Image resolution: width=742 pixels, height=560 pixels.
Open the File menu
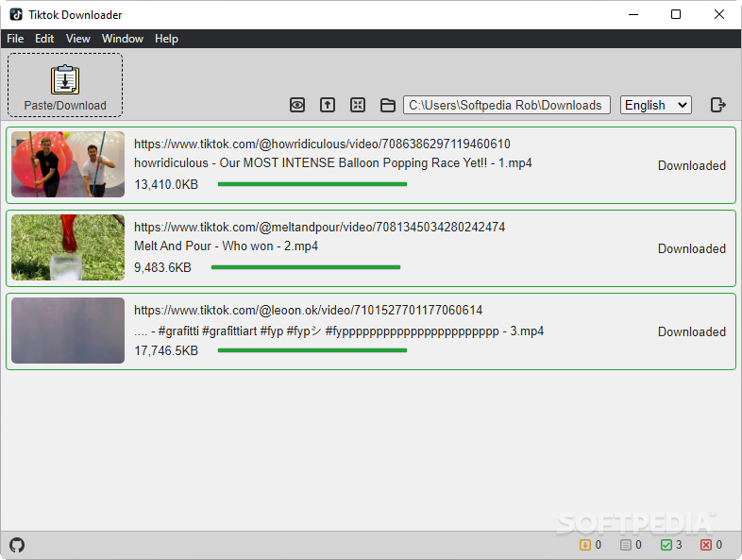15,39
